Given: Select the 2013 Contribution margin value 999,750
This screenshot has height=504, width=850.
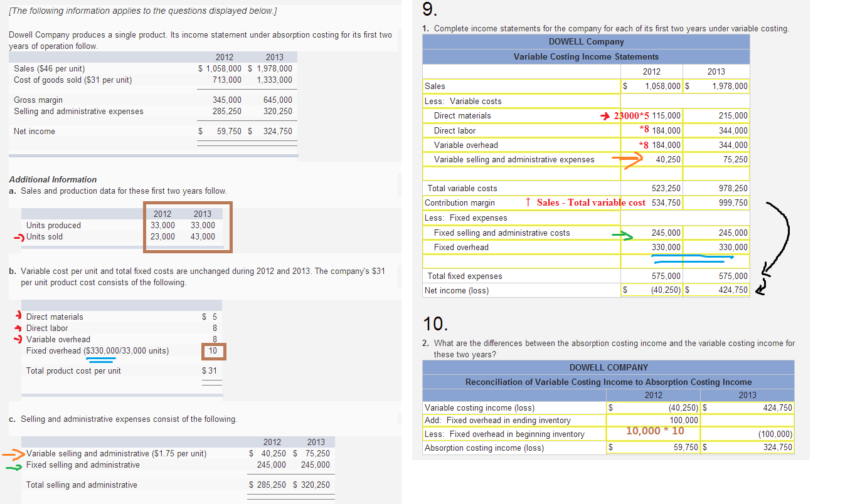Looking at the screenshot, I should pyautogui.click(x=733, y=202).
